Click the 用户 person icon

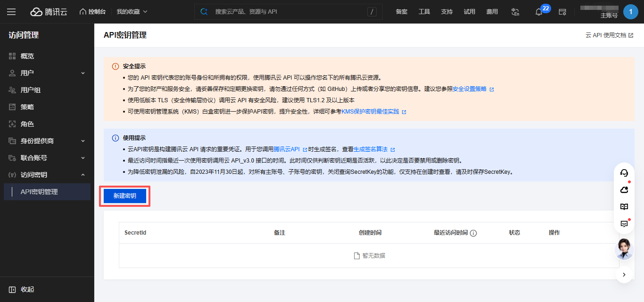point(12,73)
